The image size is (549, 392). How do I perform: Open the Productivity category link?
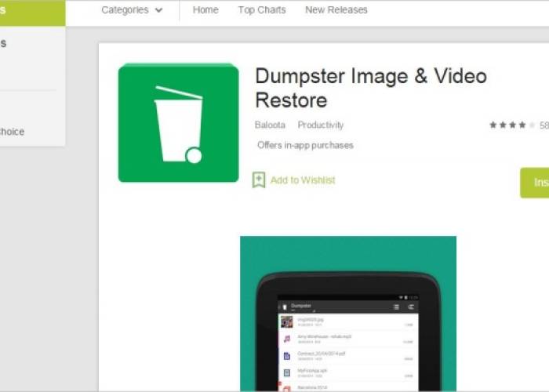pos(321,125)
